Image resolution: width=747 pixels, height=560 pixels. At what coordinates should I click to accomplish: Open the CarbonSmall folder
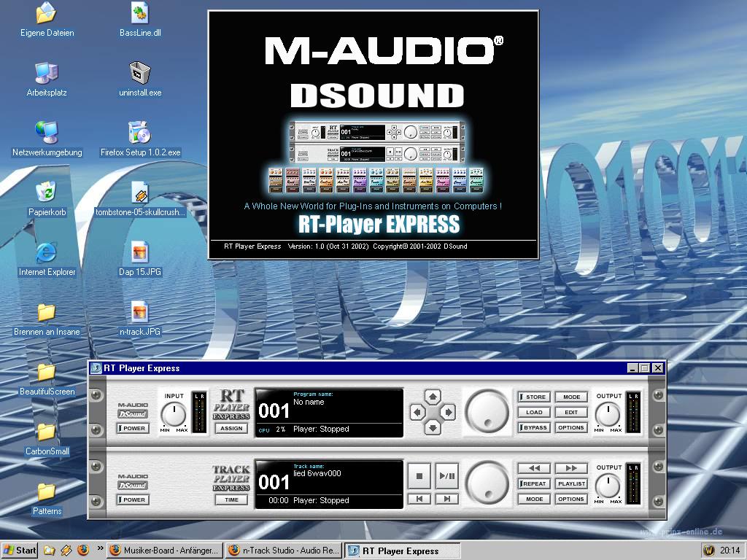point(47,438)
